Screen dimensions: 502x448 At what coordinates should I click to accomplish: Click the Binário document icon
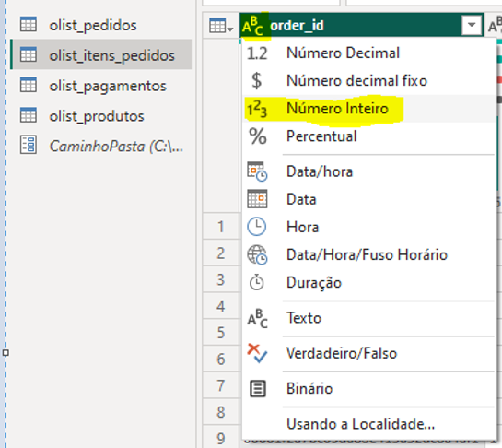(257, 389)
